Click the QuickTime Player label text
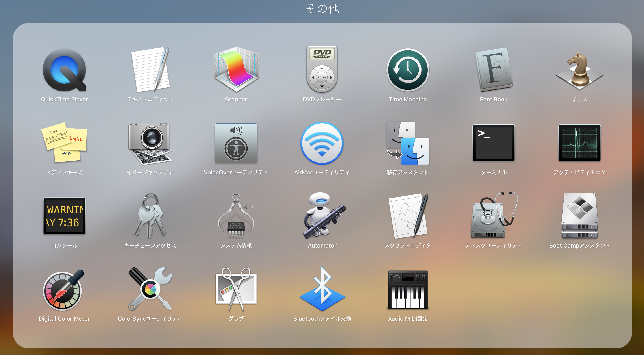Viewport: 644px width, 355px height. 65,99
